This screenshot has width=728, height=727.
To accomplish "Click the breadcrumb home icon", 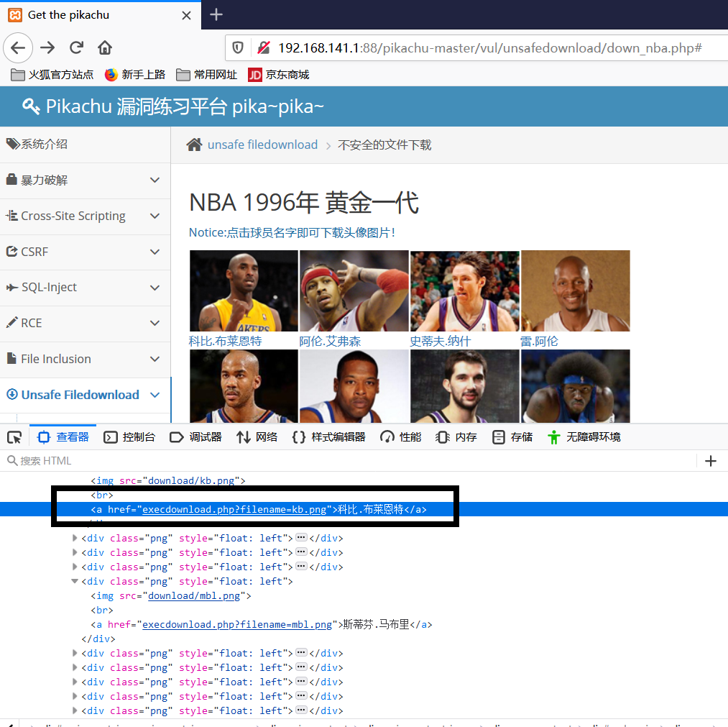I will click(x=194, y=145).
